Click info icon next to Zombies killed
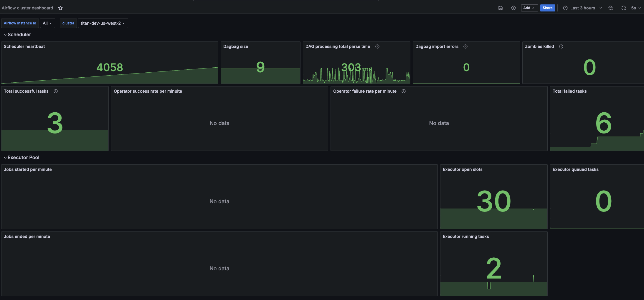 point(561,46)
